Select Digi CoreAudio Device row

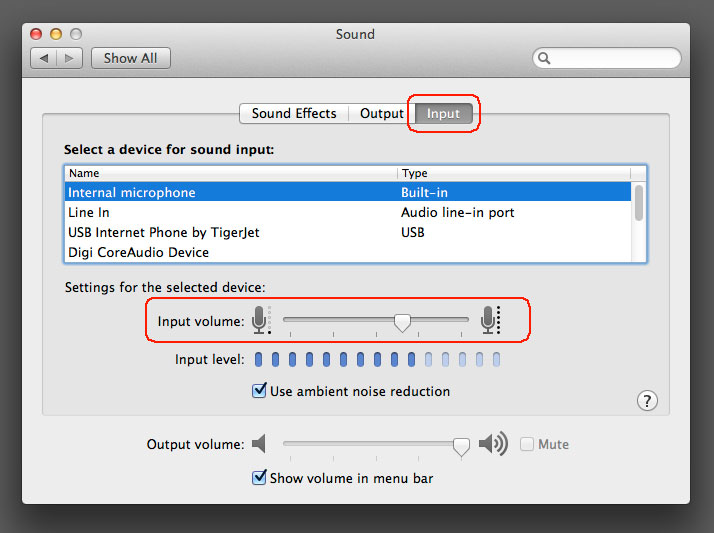pos(348,252)
